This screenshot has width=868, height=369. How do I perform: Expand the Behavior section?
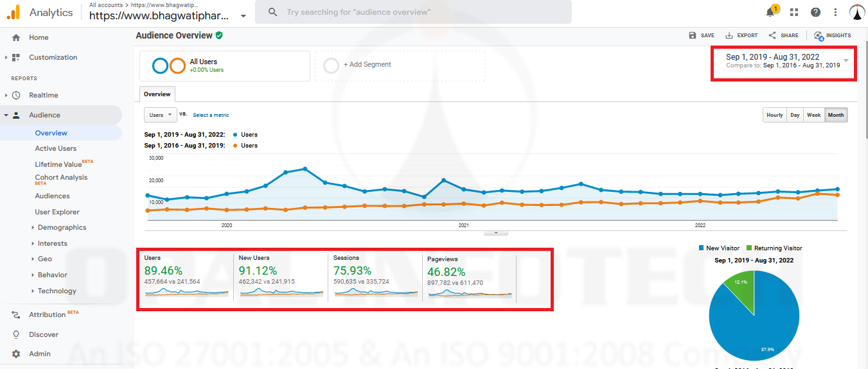pyautogui.click(x=33, y=275)
